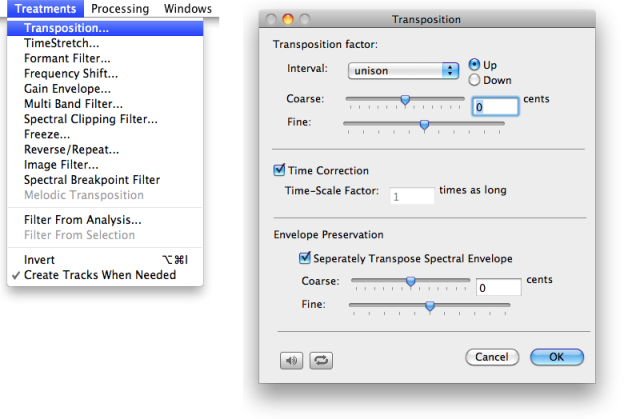Choose Spectral Clipping Filter item
Screen dimensions: 632x419
[x=91, y=118]
